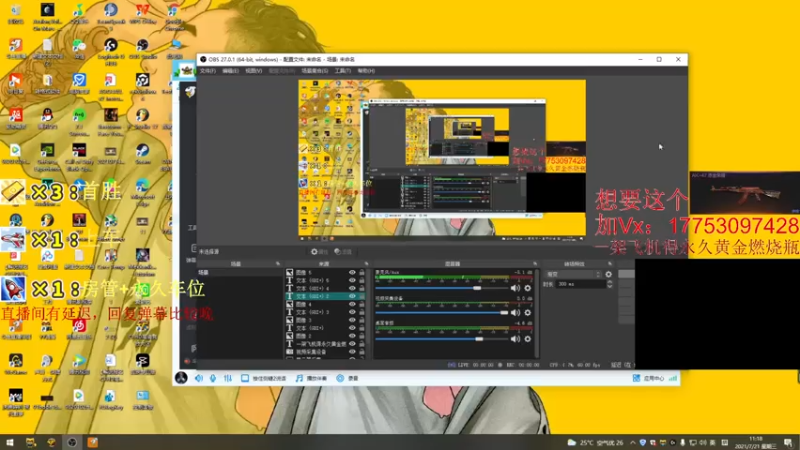The height and width of the screenshot is (450, 800).
Task: Increase transition duration with stepper arrow
Action: click(609, 282)
